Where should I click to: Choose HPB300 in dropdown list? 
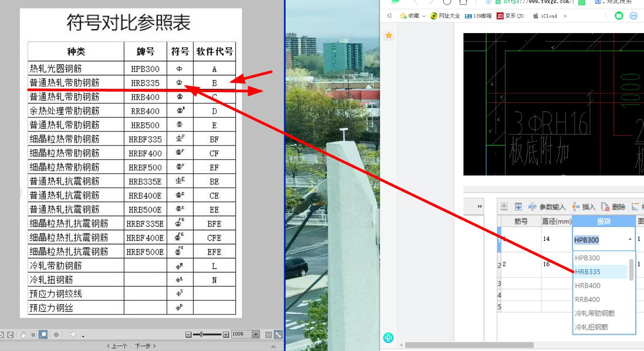coord(600,258)
